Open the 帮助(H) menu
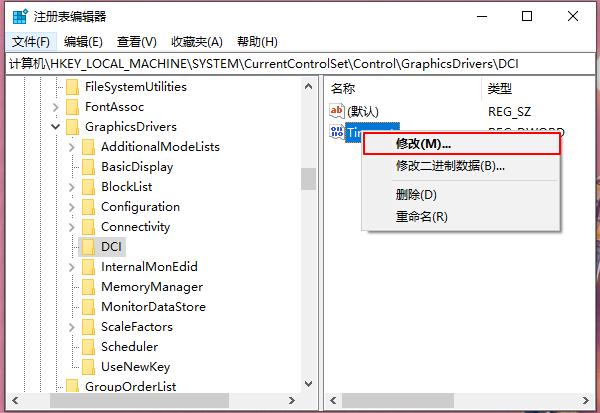600x413 pixels. click(257, 41)
